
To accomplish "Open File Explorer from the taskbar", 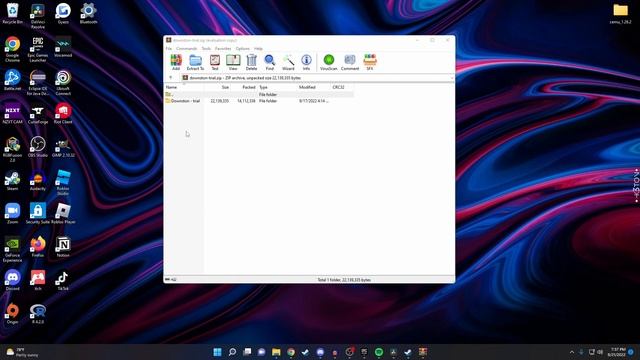I will coord(276,352).
